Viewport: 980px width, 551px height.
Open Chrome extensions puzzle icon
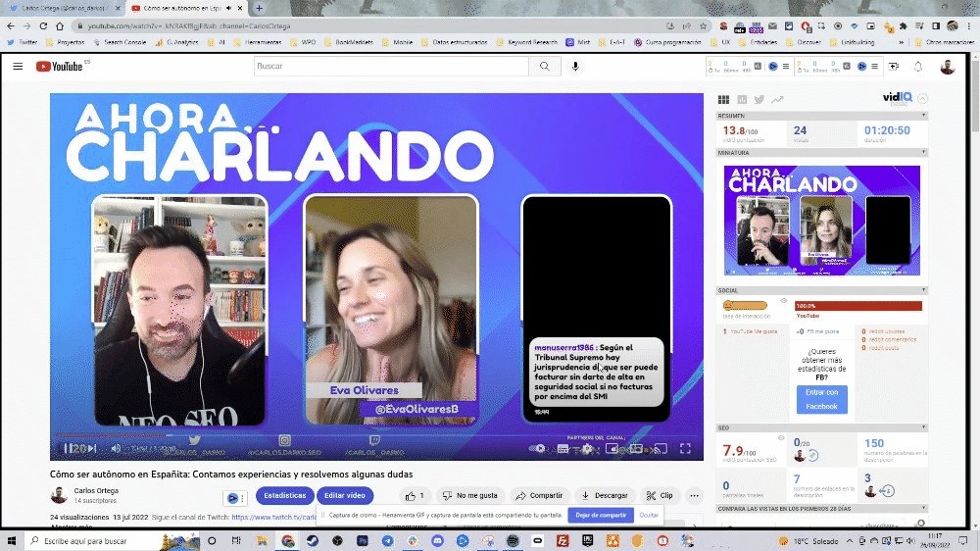(x=904, y=26)
